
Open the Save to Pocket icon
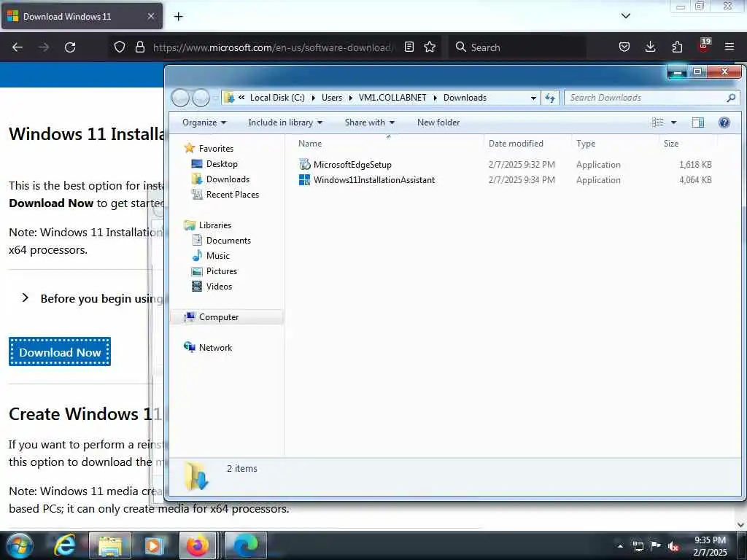[624, 47]
